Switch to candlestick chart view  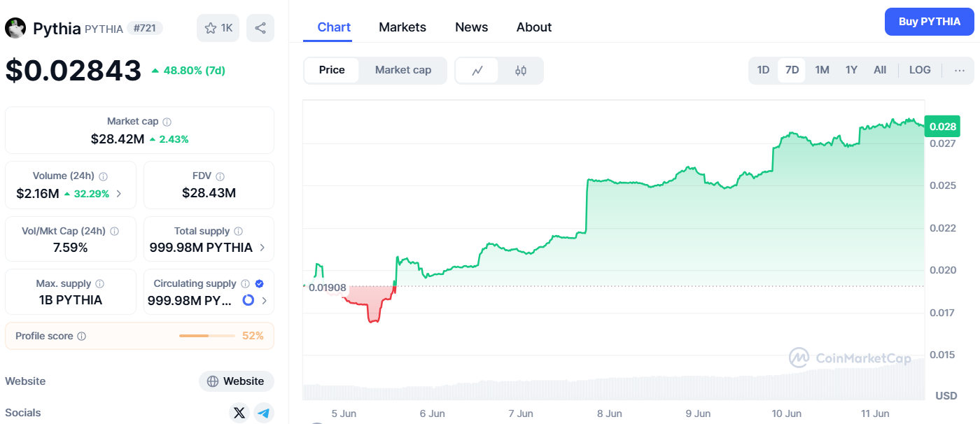[521, 70]
